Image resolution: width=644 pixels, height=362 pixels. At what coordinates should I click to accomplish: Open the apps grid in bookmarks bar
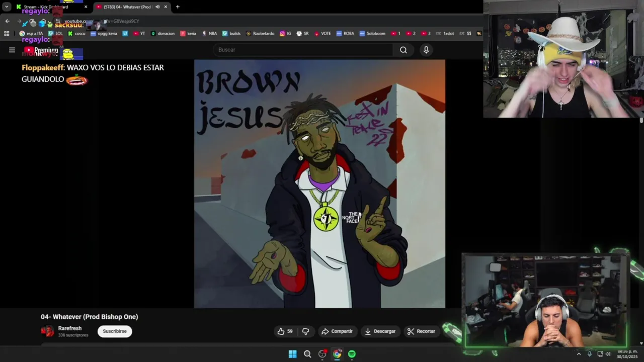coord(7,34)
